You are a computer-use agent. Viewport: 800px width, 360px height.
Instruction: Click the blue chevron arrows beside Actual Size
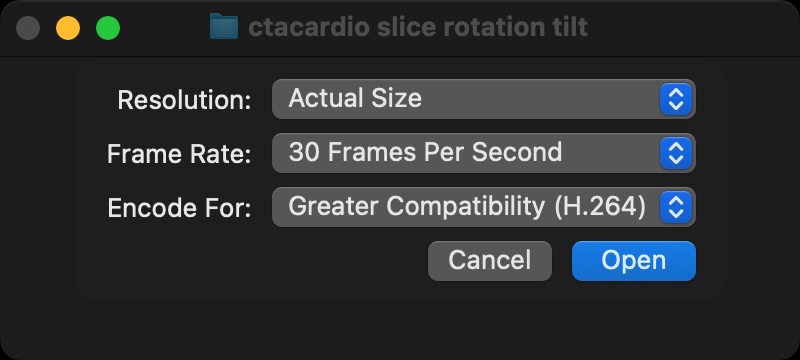(676, 99)
